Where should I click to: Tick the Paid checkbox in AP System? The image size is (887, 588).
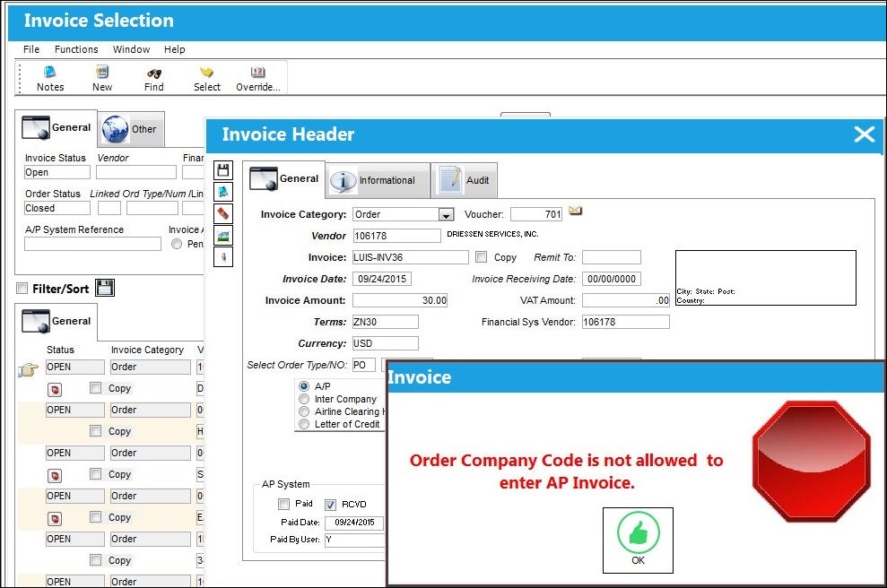point(283,504)
